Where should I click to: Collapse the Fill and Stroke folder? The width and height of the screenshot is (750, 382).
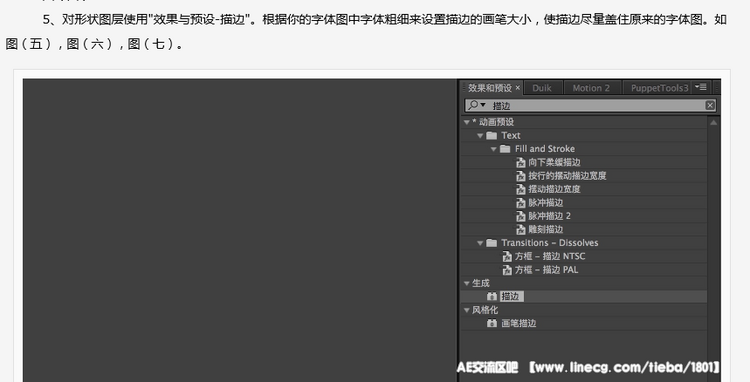(494, 149)
